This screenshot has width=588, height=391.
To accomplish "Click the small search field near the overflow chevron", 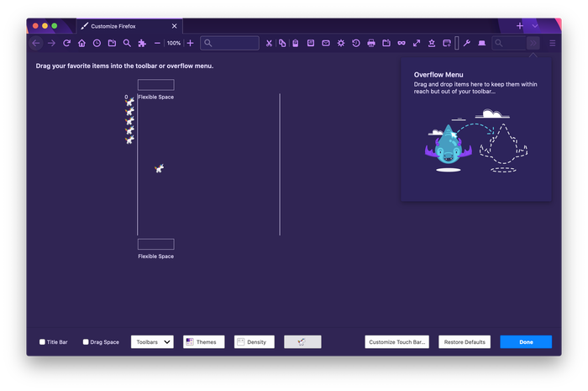I will tap(508, 43).
